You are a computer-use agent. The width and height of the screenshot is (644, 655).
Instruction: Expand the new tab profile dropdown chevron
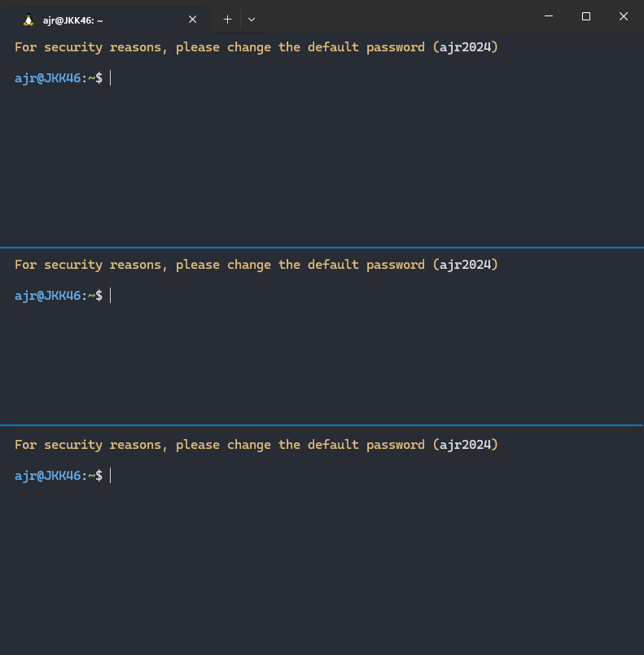[x=252, y=19]
